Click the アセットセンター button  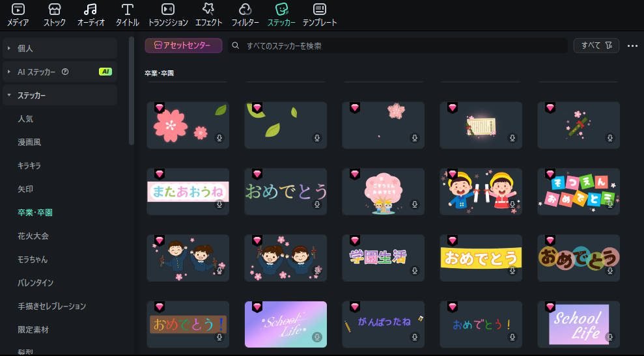(x=184, y=46)
